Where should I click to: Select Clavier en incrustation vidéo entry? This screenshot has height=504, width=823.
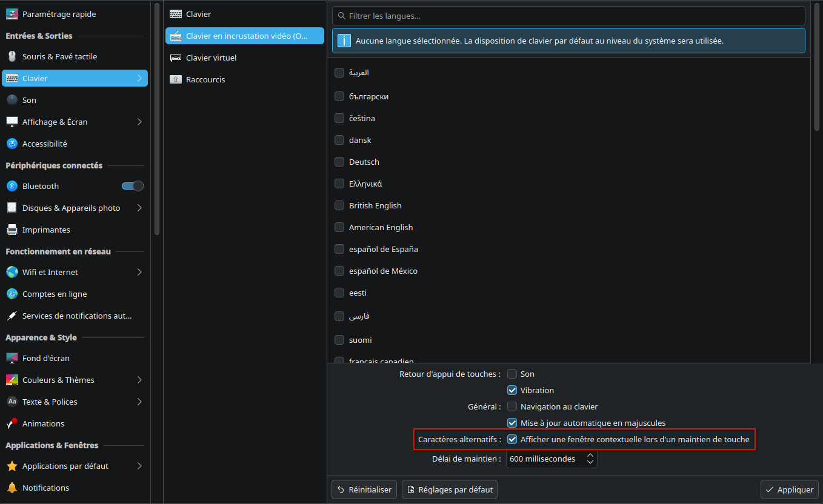click(x=245, y=36)
